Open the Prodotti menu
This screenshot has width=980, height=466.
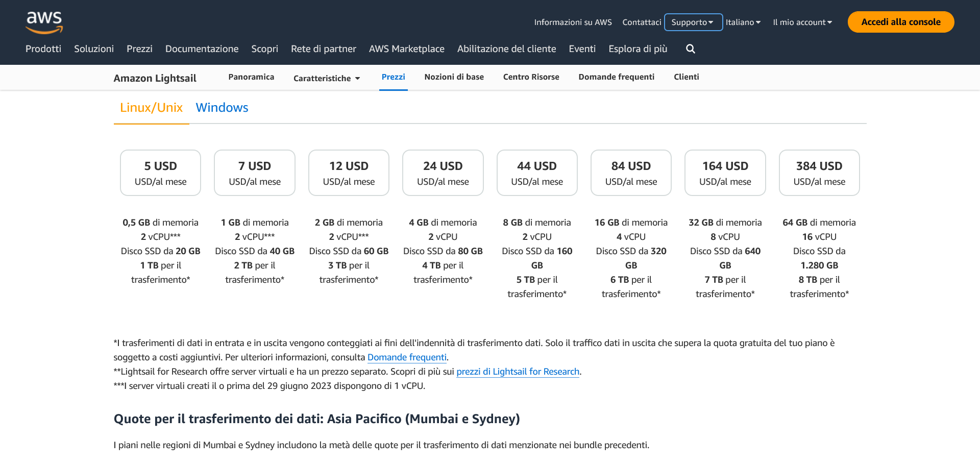pyautogui.click(x=43, y=49)
